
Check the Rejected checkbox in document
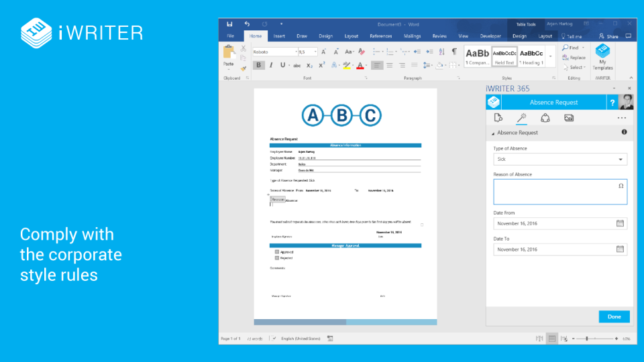click(x=277, y=258)
